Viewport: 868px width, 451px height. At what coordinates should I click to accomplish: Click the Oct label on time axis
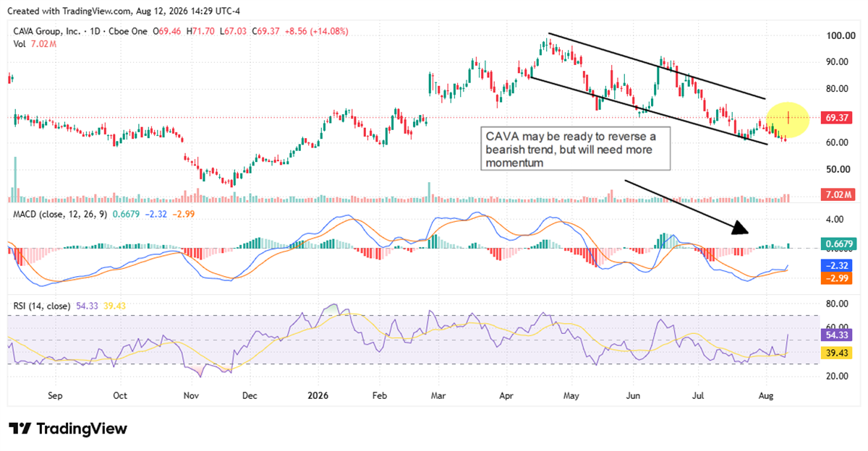(x=120, y=396)
